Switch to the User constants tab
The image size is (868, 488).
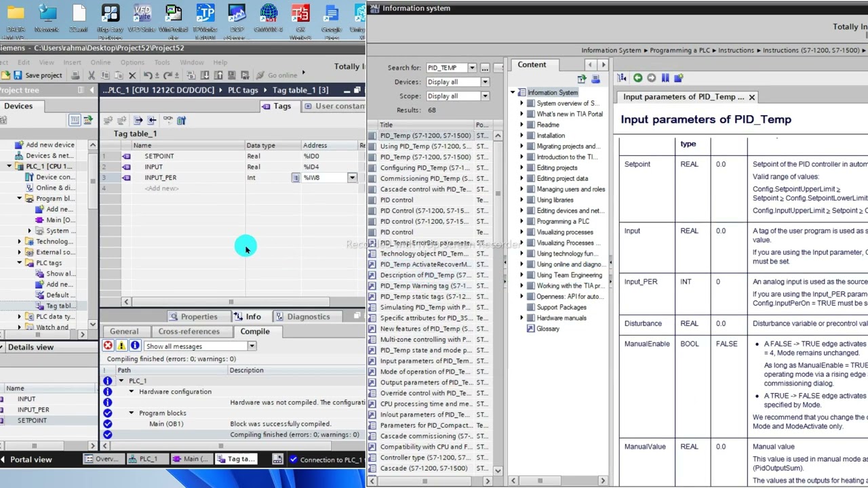(x=334, y=106)
